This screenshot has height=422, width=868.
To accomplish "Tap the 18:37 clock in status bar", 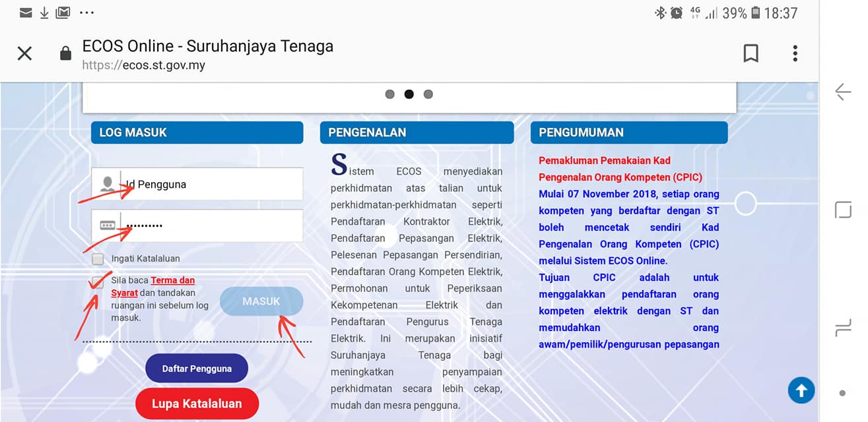I will pyautogui.click(x=780, y=13).
